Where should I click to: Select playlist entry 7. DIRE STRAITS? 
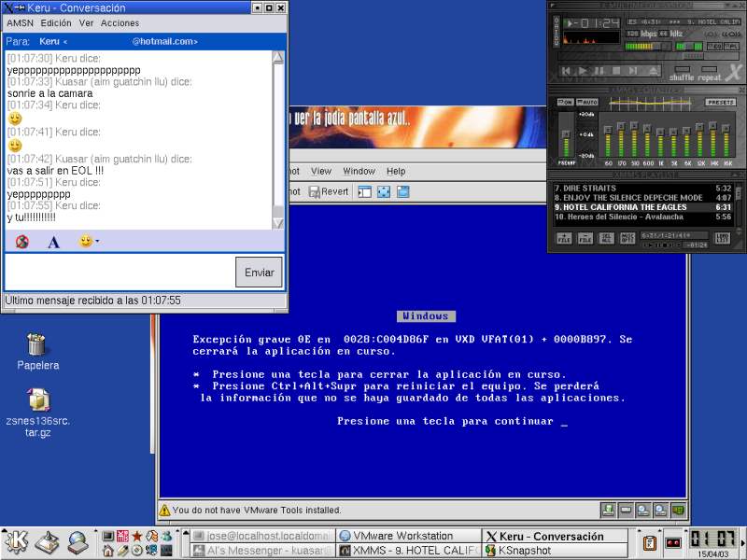click(x=642, y=189)
